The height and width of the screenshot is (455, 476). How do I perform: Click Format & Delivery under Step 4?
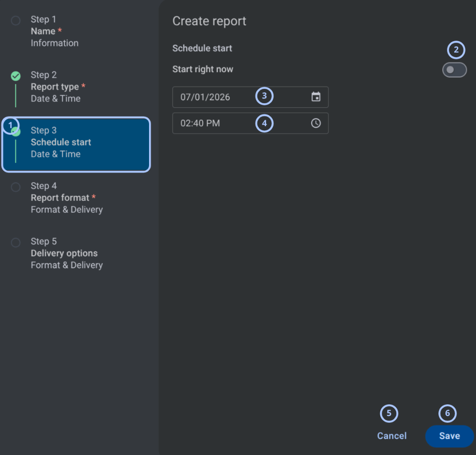[x=67, y=210]
